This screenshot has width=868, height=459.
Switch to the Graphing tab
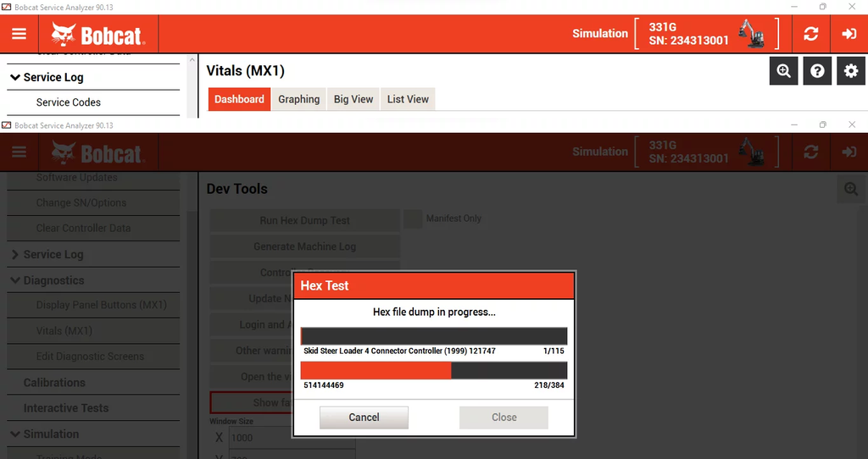(x=298, y=99)
